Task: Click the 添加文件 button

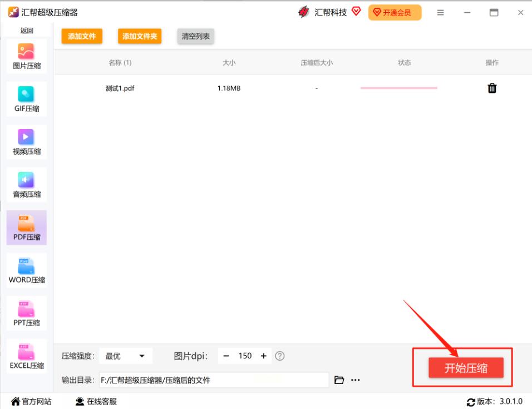Action: click(82, 36)
